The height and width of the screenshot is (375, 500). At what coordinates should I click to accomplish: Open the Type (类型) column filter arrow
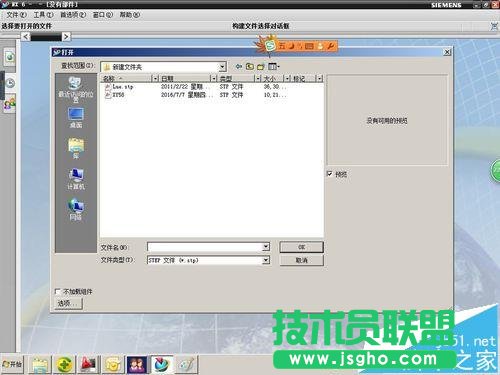tap(258, 79)
